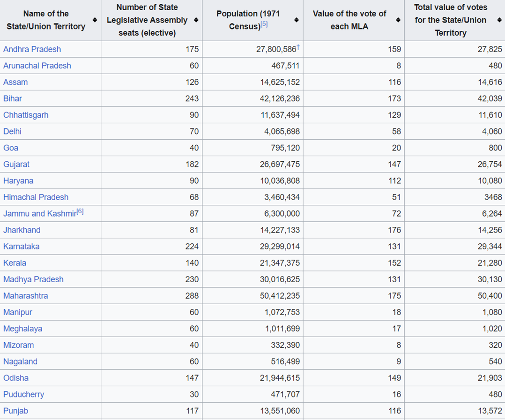Select Puducherry population 471,707
This screenshot has width=505, height=420.
(285, 395)
